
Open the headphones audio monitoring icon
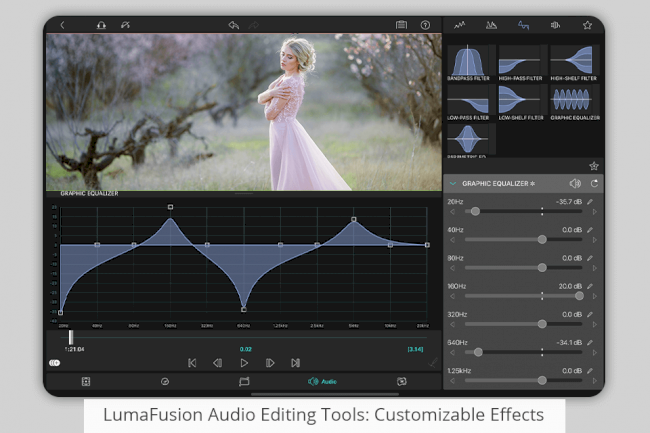click(101, 25)
